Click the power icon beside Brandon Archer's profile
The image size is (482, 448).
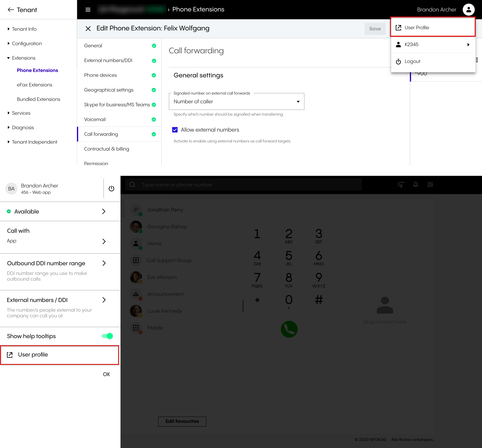[x=111, y=188]
